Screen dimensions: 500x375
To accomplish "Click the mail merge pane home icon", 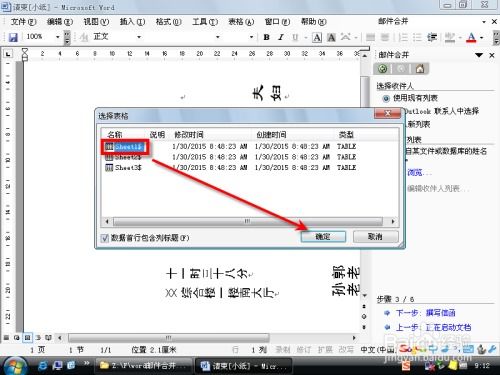I will click(420, 69).
